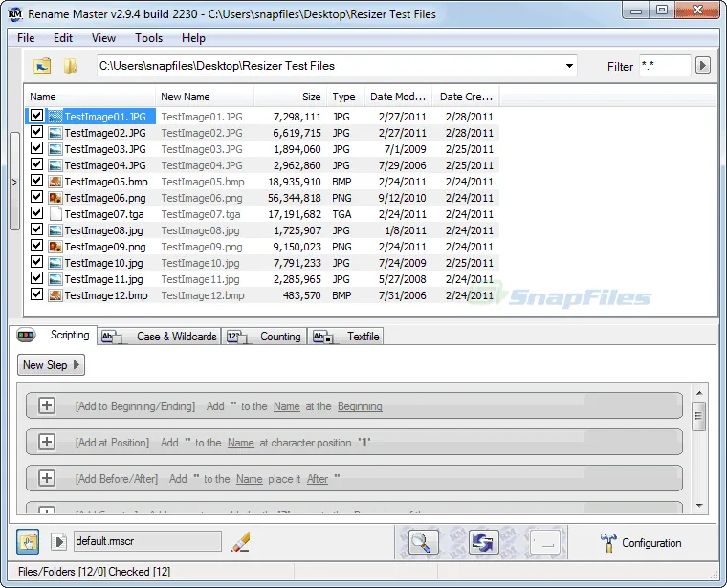The image size is (727, 588).
Task: Click the file icon of TestImage12.bmp
Action: coord(55,295)
